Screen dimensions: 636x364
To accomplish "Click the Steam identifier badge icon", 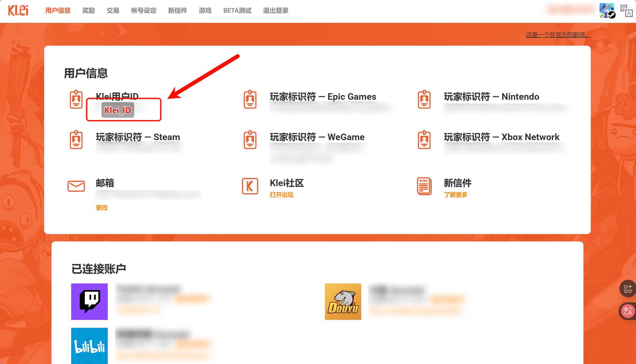I will (76, 140).
